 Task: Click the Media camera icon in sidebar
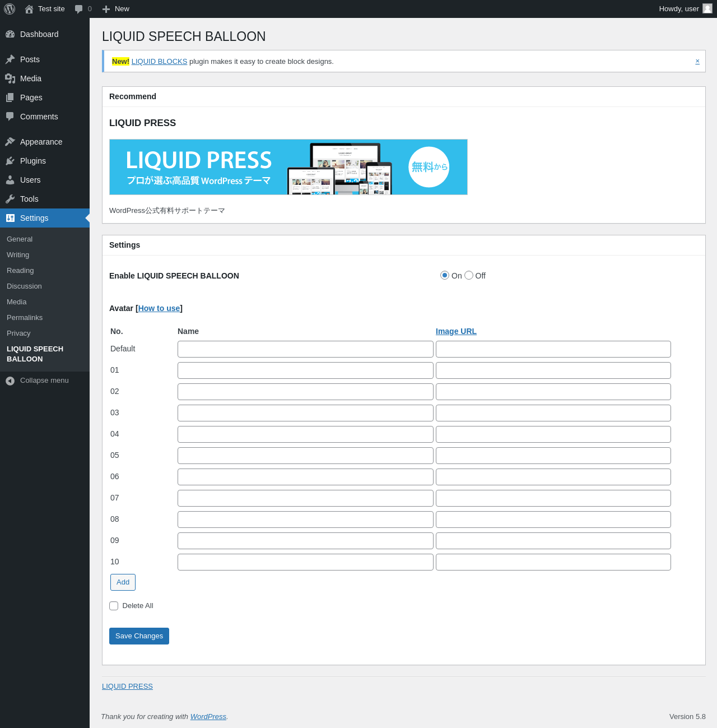10,78
